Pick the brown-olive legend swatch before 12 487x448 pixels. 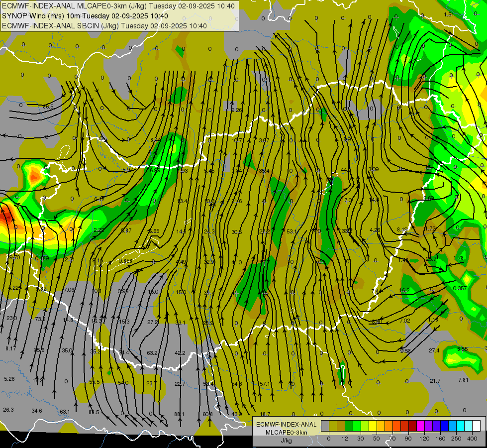pos(341,426)
